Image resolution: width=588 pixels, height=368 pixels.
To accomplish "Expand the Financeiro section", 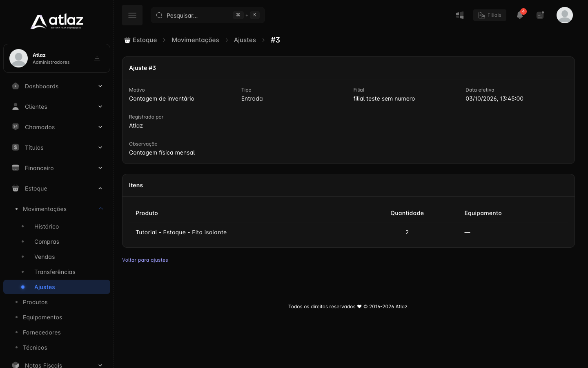I will (x=57, y=168).
